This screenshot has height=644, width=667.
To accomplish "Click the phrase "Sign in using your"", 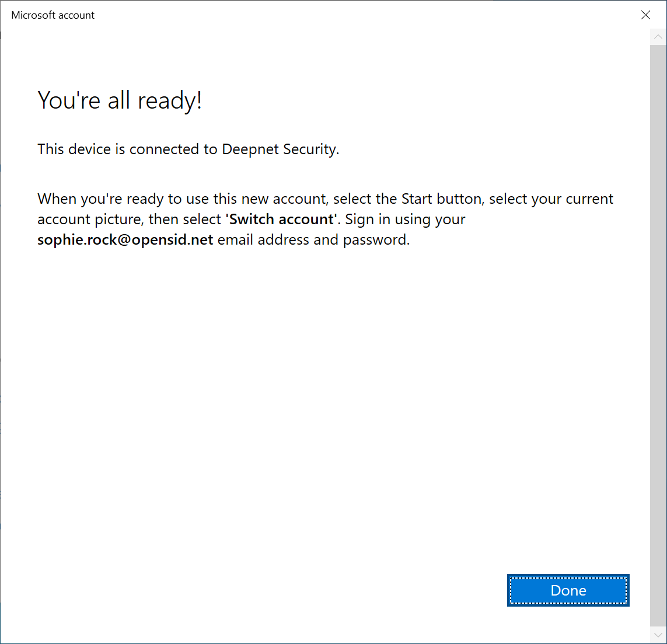I will [x=405, y=220].
